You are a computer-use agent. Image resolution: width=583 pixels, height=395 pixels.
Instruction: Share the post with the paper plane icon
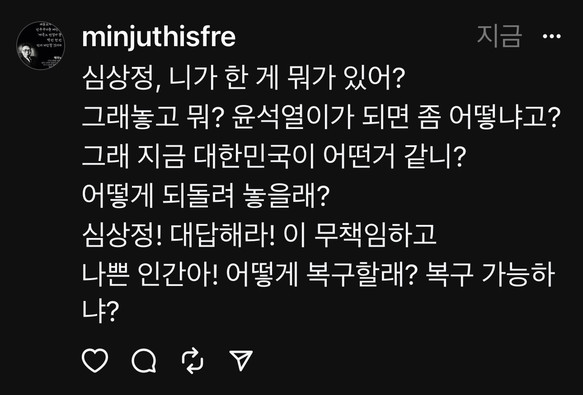pos(241,360)
